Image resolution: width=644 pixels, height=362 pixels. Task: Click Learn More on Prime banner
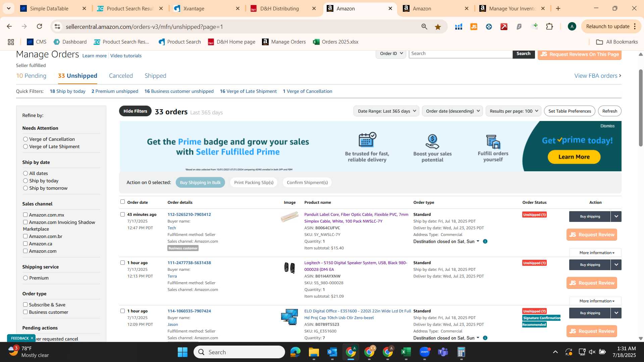574,157
